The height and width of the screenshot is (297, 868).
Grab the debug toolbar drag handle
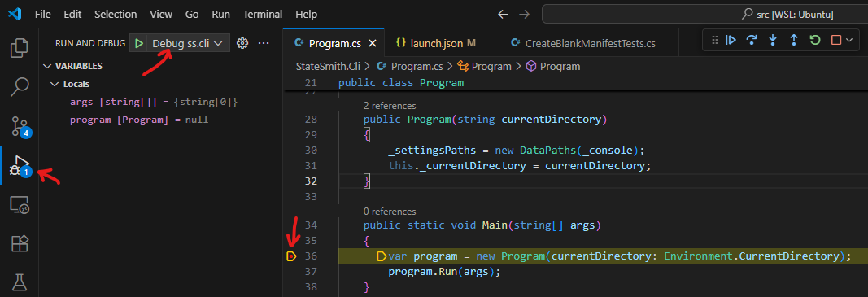point(715,40)
